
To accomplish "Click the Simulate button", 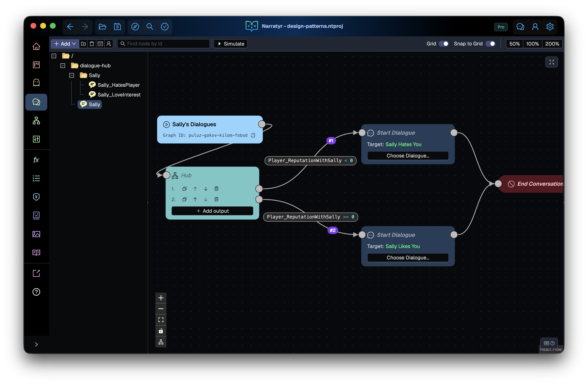I will (231, 44).
